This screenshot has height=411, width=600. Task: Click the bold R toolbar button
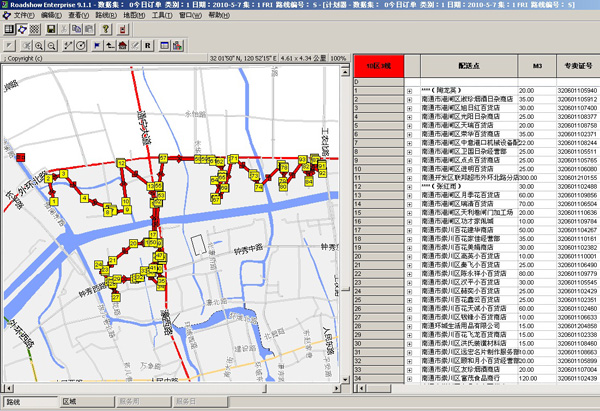tap(147, 45)
